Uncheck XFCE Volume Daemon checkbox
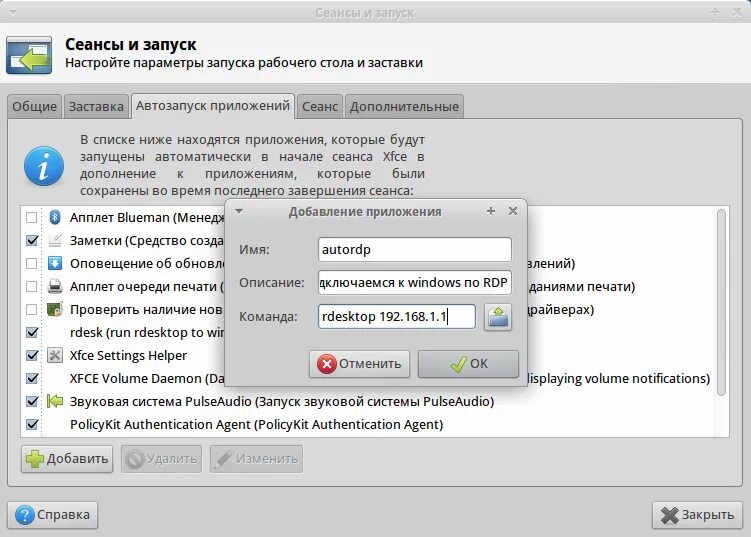This screenshot has width=751, height=537. pos(32,378)
